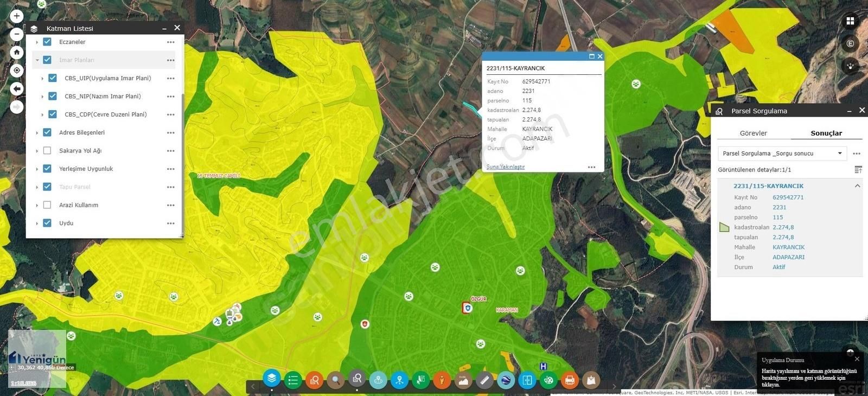This screenshot has width=868, height=396.
Task: Open the add data map widget
Action: coord(591,380)
